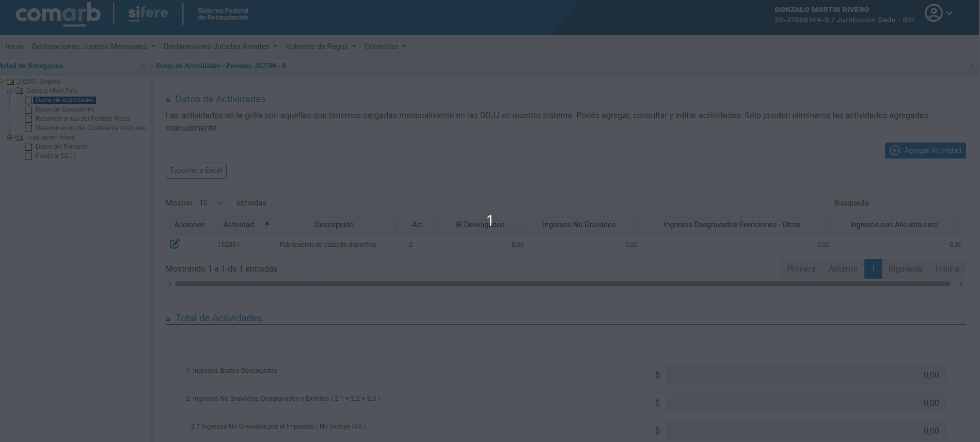Open the Mostrar entries count dropdown
Viewport: 980px width, 442px height.
tap(212, 203)
